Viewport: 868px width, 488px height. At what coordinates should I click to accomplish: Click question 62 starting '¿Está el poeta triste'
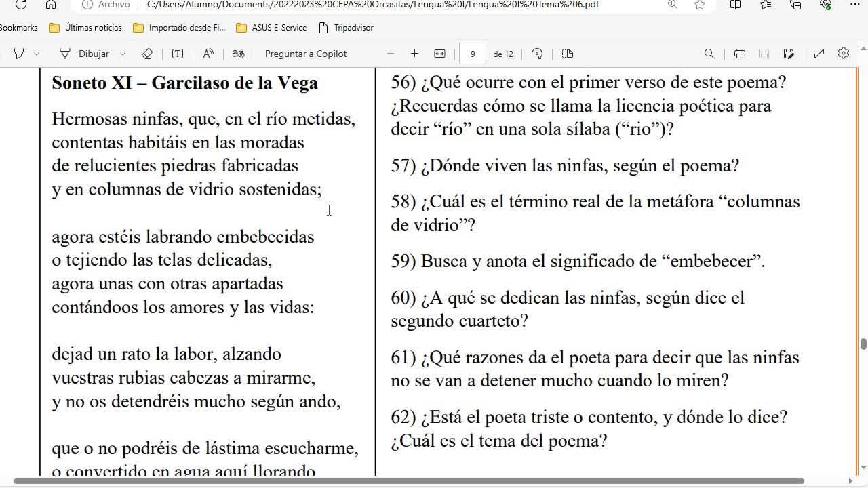(589, 429)
